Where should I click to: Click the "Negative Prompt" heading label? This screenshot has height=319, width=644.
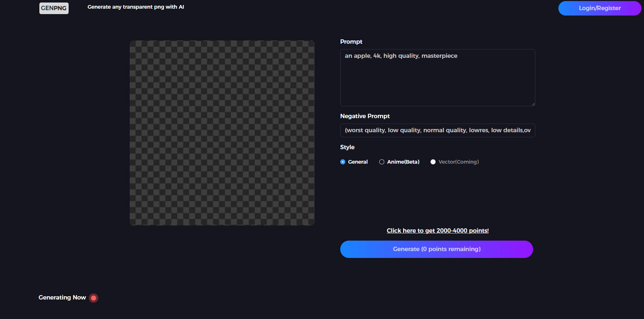pos(365,116)
